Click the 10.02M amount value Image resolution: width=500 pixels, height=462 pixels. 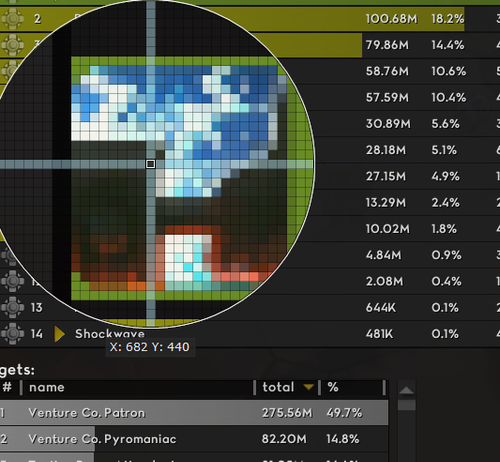388,229
